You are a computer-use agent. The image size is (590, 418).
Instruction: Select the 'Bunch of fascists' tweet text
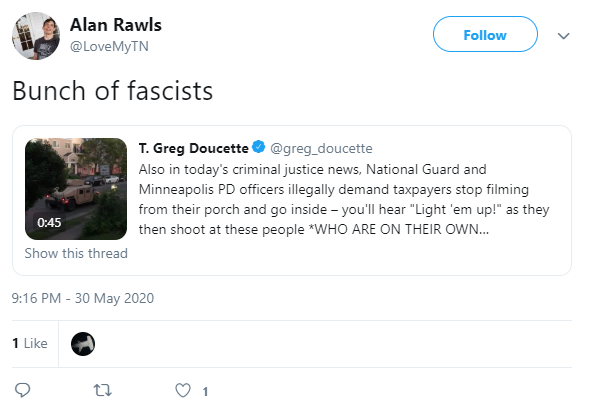(x=113, y=91)
